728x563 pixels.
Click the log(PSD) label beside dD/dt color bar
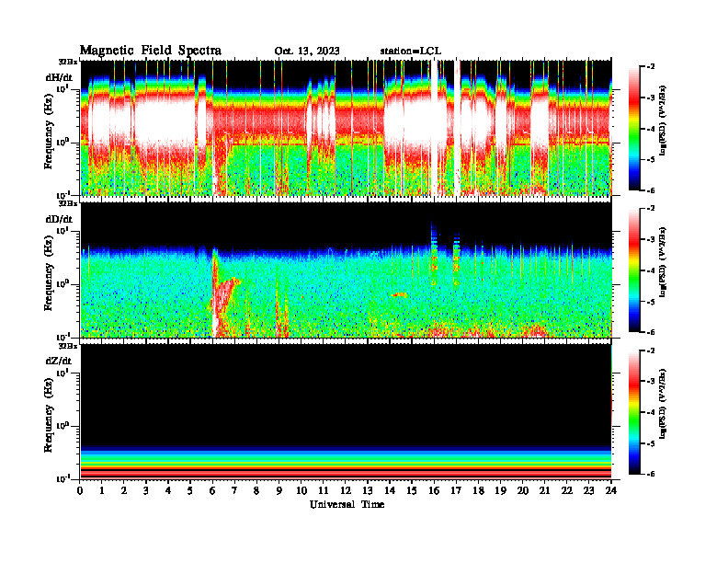pyautogui.click(x=664, y=262)
